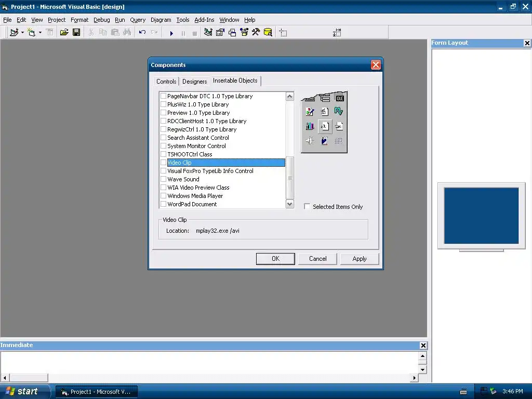Click the Immediate window scroll-down arrow

(x=422, y=369)
